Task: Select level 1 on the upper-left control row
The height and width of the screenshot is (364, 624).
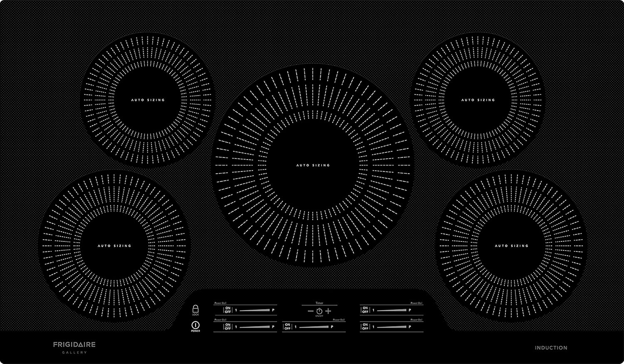Action: coord(236,310)
